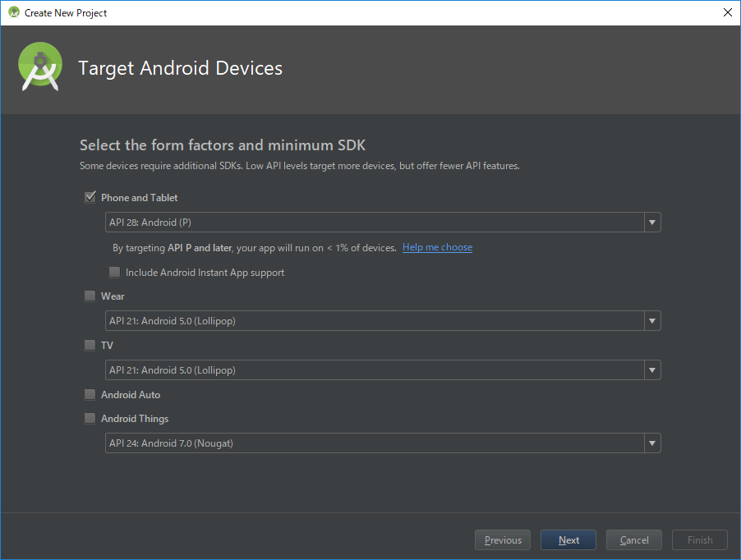Open the Android Things API 24 dropdown arrow
The height and width of the screenshot is (560, 741).
(x=652, y=443)
